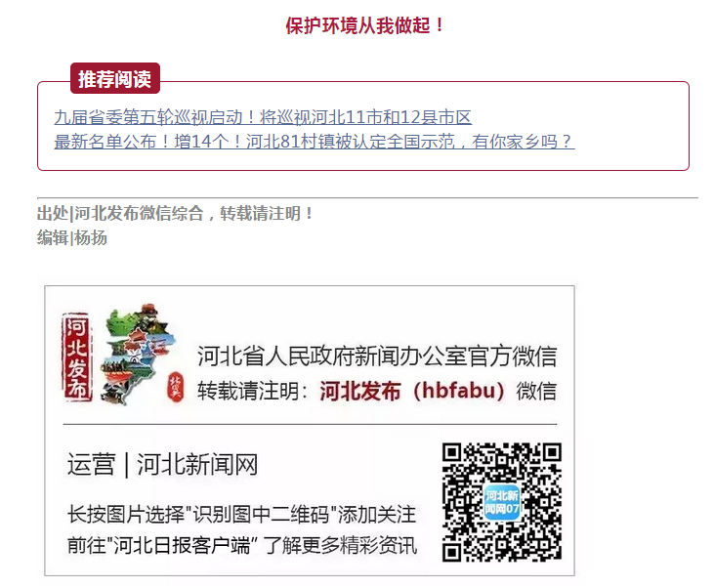Click the 运营 | 河北新闻网 text
The height and width of the screenshot is (588, 714).
162,465
